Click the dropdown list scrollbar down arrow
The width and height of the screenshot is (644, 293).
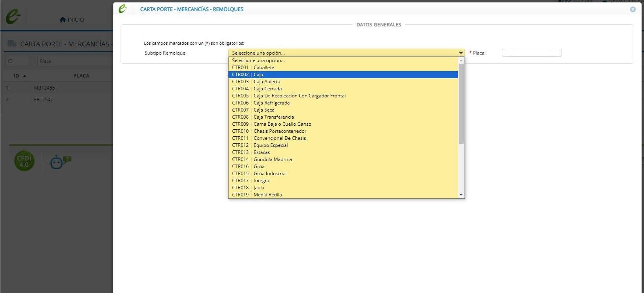coord(461,195)
